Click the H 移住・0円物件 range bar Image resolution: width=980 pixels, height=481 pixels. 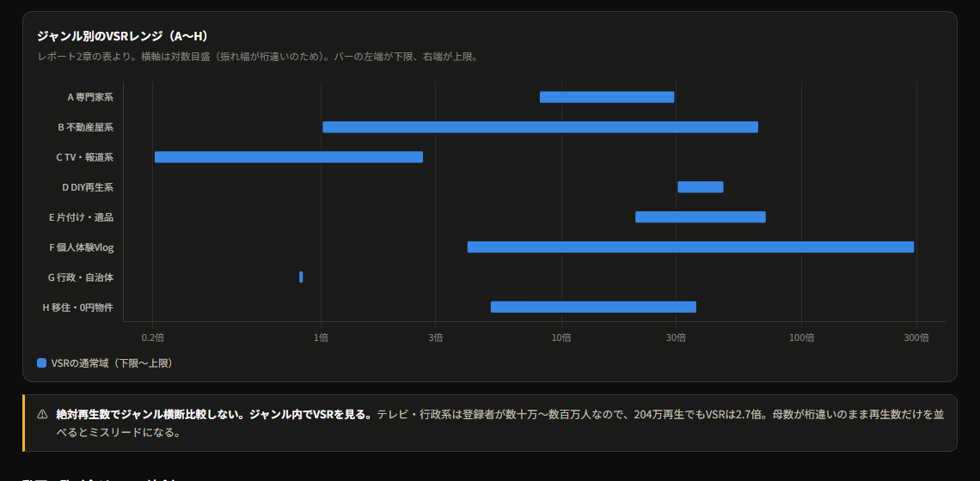593,307
